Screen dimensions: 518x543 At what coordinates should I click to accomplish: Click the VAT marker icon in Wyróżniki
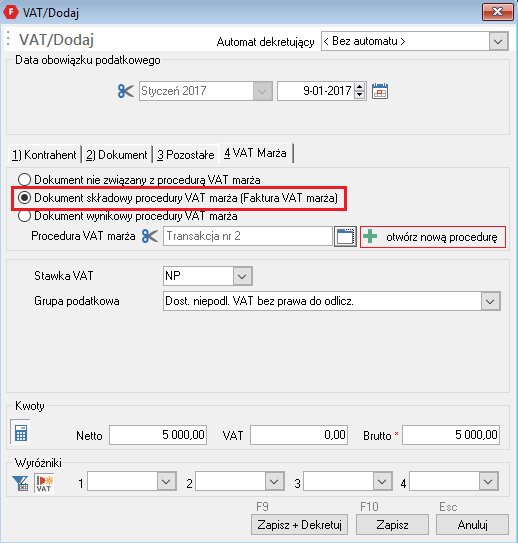pos(44,483)
